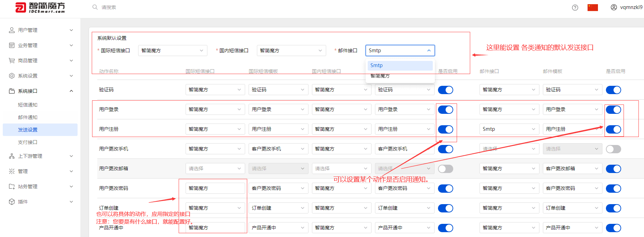Collapse the 系统接口 menu
Screen dimensions: 644x237
tap(71, 91)
